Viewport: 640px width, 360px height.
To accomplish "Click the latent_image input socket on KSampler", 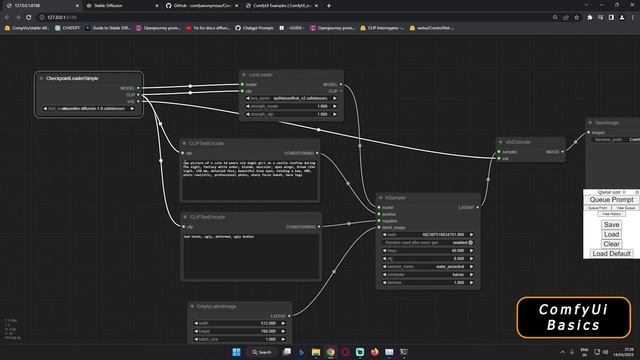I will tap(379, 227).
